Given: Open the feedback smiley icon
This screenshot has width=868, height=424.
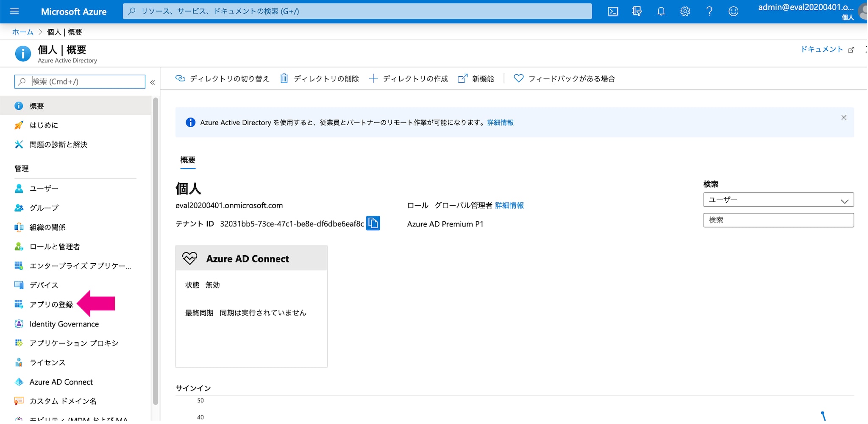Looking at the screenshot, I should tap(733, 11).
